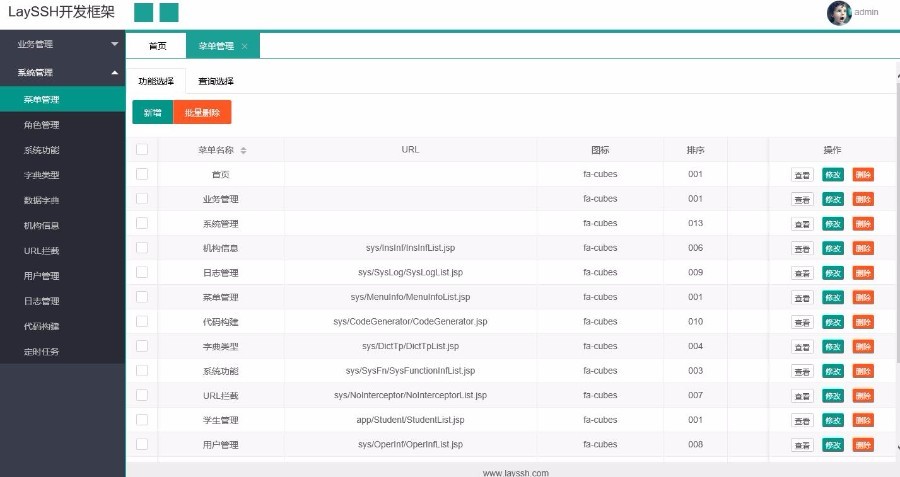Open 系统功能 in the sidebar

[x=63, y=150]
